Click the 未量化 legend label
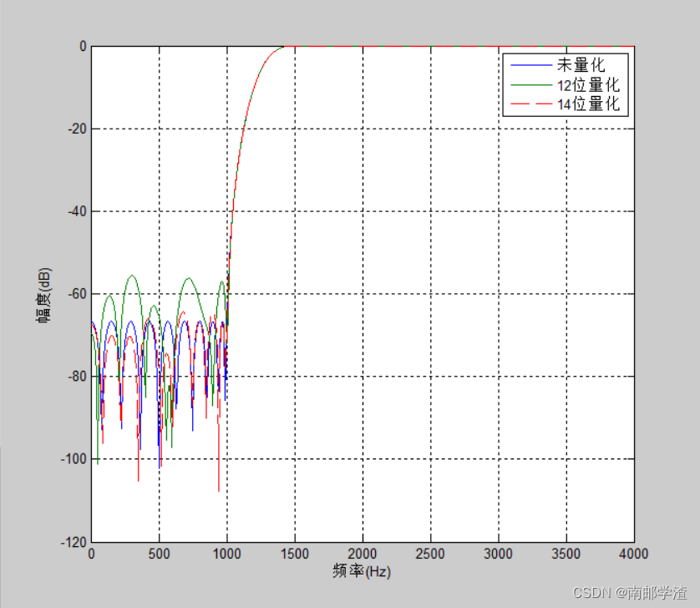The image size is (700, 608). (580, 65)
